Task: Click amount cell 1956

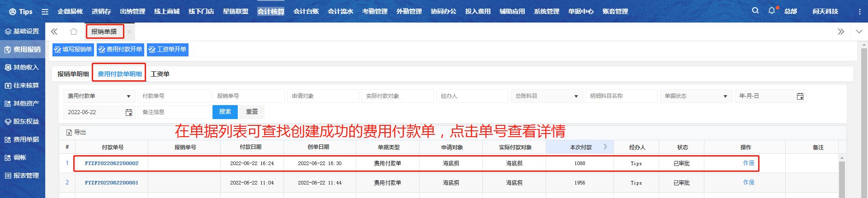Action: tap(580, 183)
